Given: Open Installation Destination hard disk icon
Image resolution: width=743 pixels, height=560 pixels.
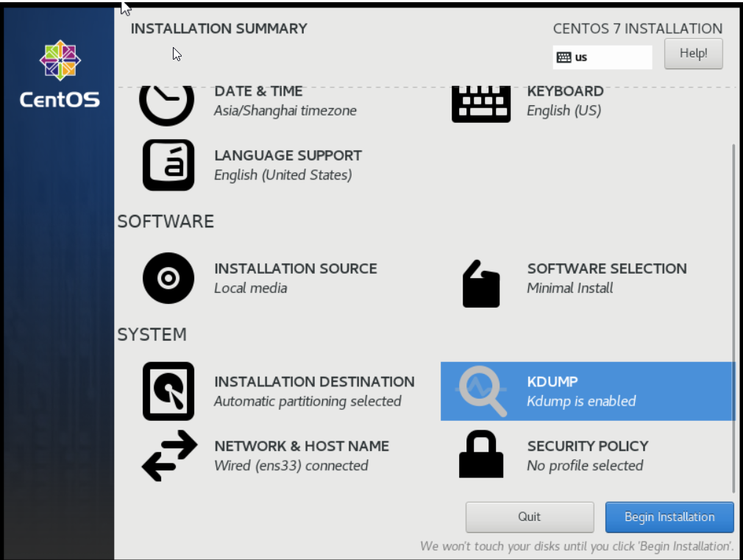Looking at the screenshot, I should pos(168,391).
